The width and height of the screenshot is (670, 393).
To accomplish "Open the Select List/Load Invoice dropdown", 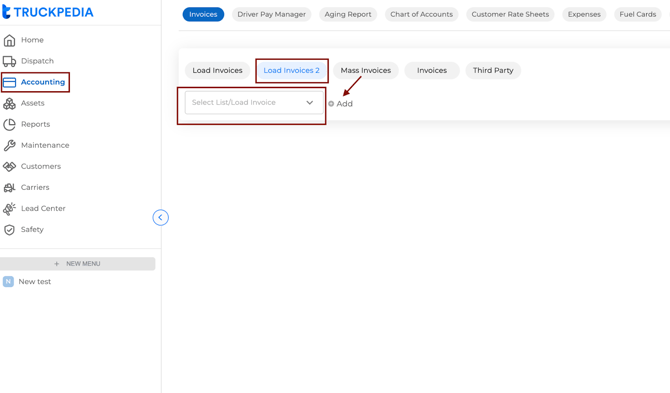I will tap(254, 103).
